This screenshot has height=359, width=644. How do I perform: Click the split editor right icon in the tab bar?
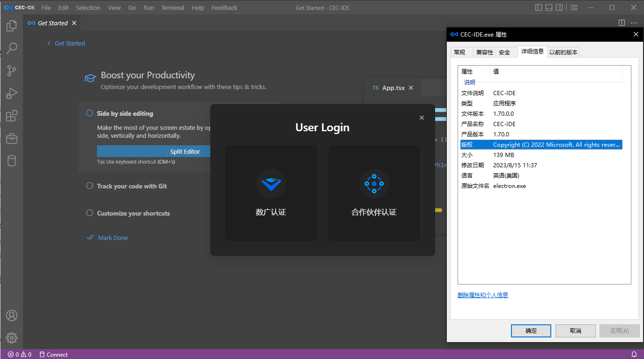(622, 22)
